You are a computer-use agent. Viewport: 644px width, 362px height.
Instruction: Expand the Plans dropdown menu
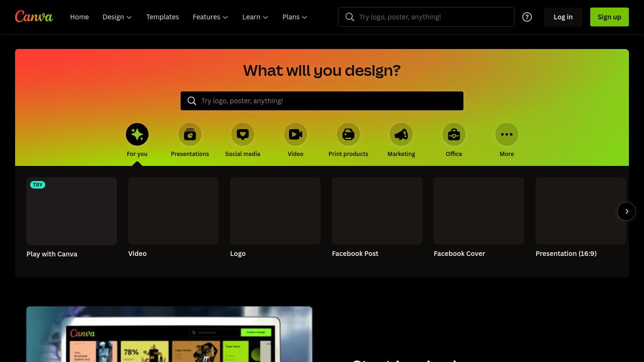point(295,17)
